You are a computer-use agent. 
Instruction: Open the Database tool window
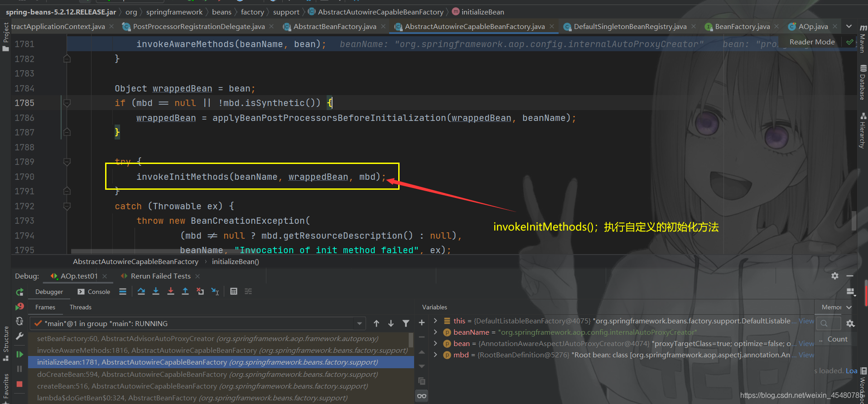click(x=863, y=82)
